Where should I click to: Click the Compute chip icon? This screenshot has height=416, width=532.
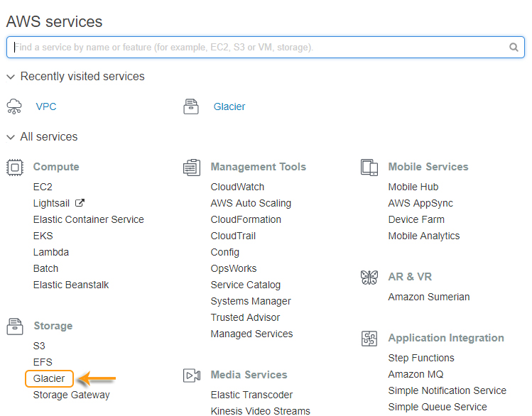[15, 168]
